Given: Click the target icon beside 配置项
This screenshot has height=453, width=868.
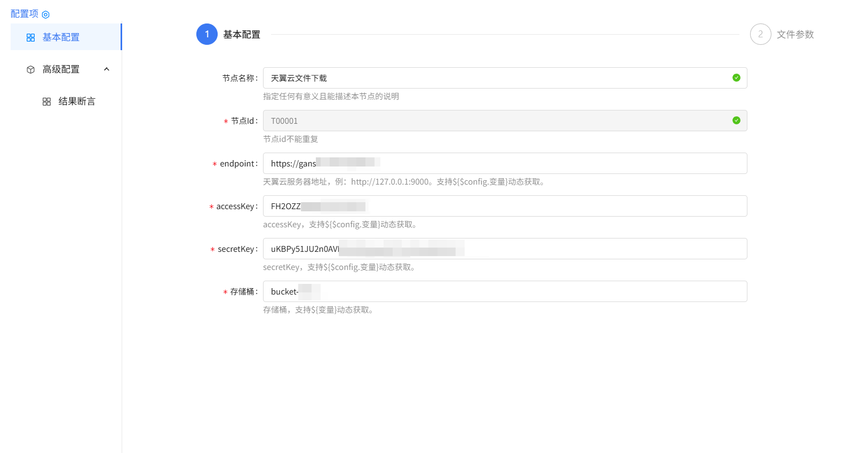Looking at the screenshot, I should [46, 14].
